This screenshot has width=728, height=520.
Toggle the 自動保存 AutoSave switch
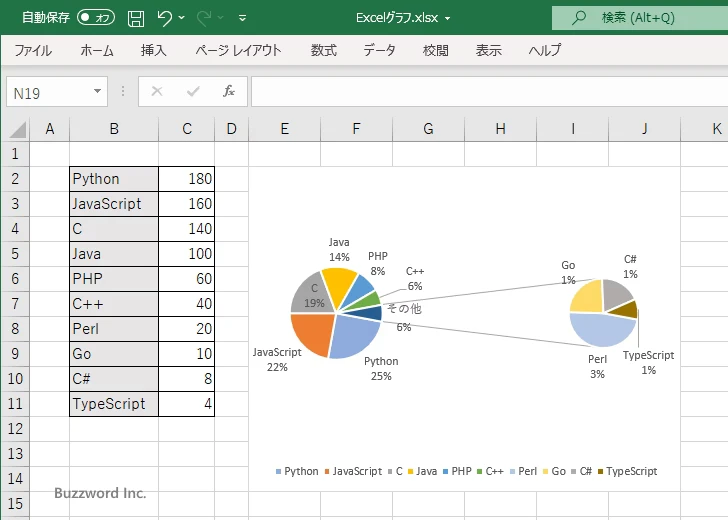tap(96, 18)
